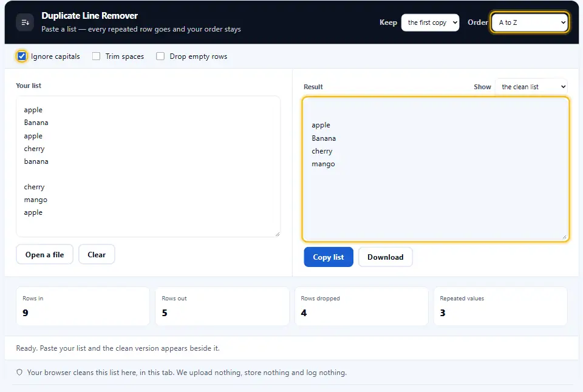Click the Download button
583x392 pixels.
(x=385, y=257)
